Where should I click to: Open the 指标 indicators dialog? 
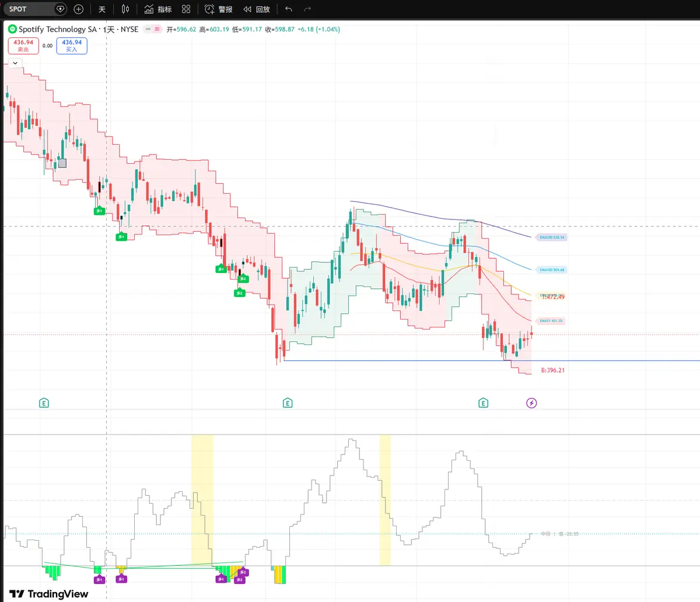[158, 9]
